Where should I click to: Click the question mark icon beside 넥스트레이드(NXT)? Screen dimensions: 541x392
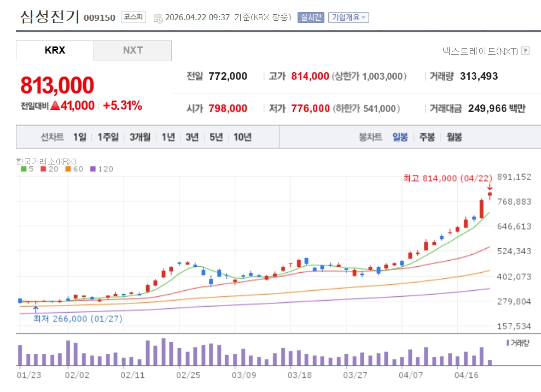(526, 51)
